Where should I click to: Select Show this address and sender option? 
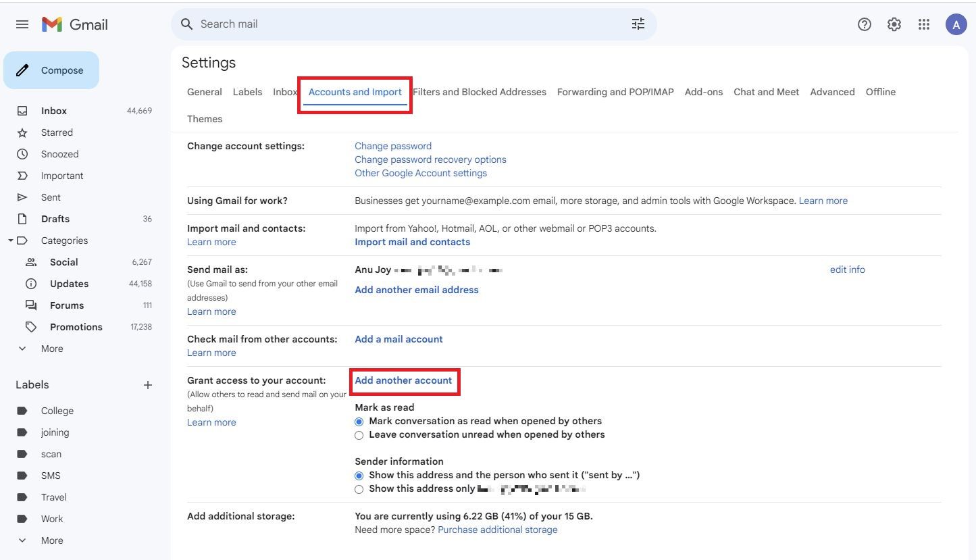tap(359, 476)
